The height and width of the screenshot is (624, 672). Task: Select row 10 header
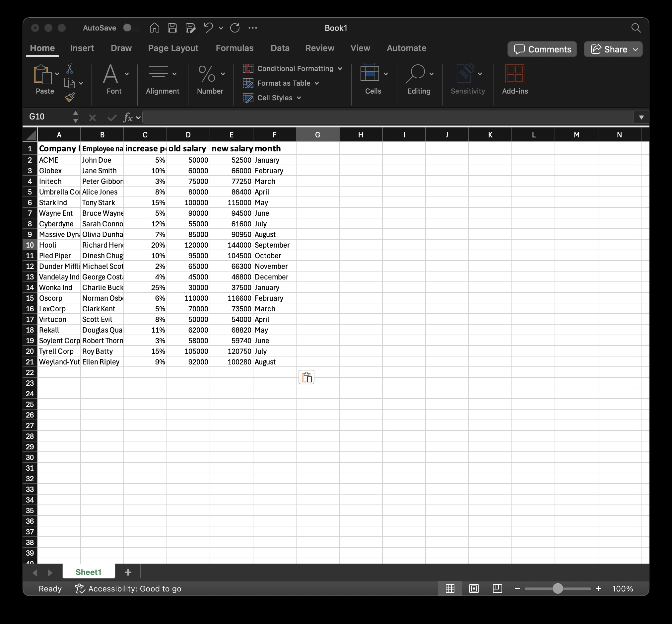(30, 245)
